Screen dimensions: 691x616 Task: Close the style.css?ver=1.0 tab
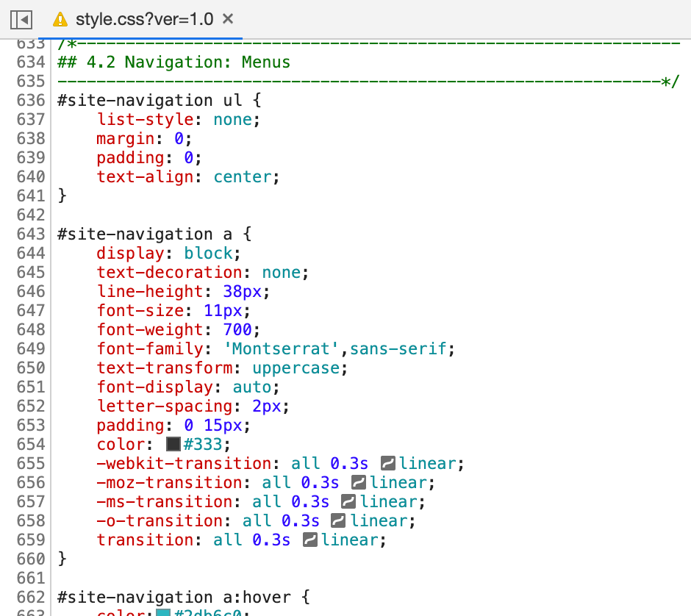[228, 19]
